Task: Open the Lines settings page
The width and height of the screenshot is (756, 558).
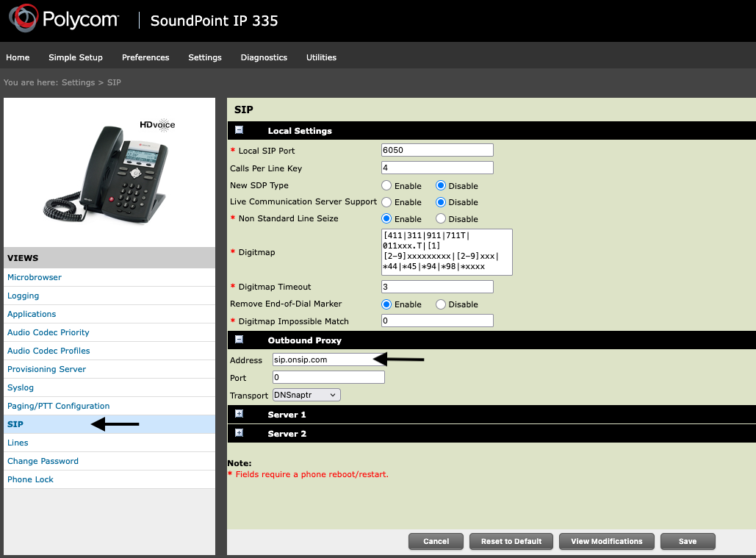Action: (x=18, y=443)
